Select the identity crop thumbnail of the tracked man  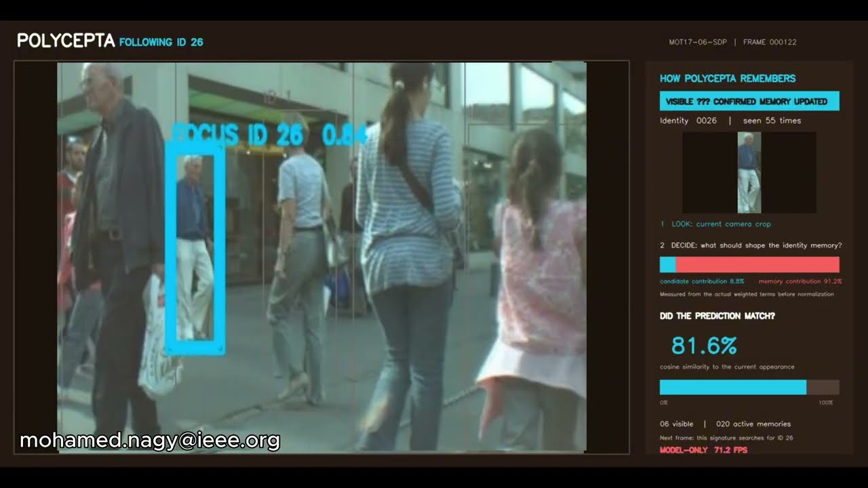[x=749, y=173]
